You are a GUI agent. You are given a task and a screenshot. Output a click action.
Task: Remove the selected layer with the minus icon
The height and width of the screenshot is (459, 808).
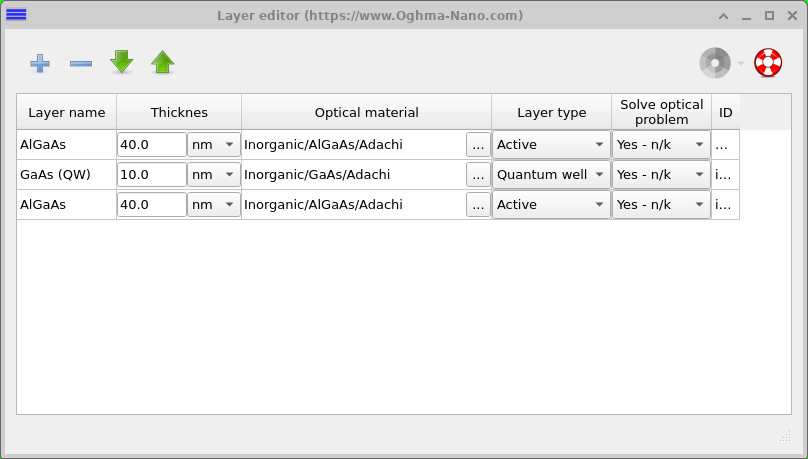81,63
